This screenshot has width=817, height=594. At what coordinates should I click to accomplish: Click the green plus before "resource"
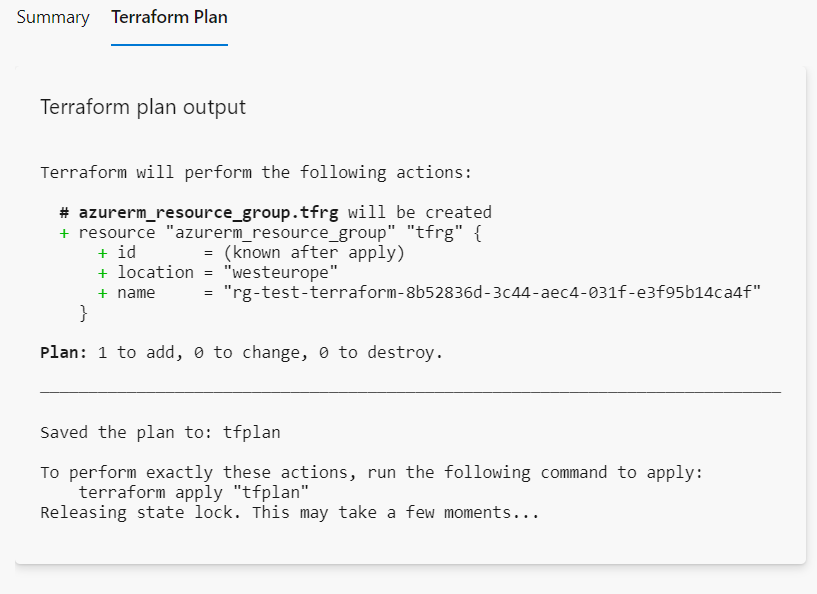(64, 232)
